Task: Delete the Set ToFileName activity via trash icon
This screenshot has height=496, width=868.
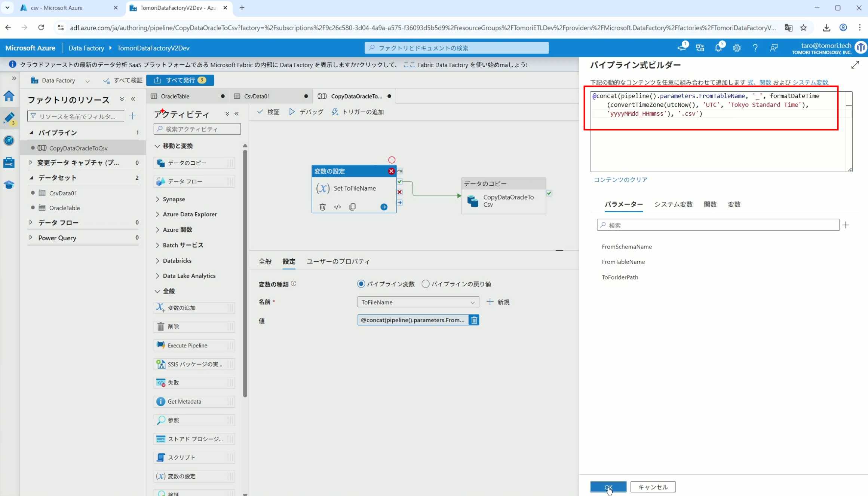Action: 322,207
